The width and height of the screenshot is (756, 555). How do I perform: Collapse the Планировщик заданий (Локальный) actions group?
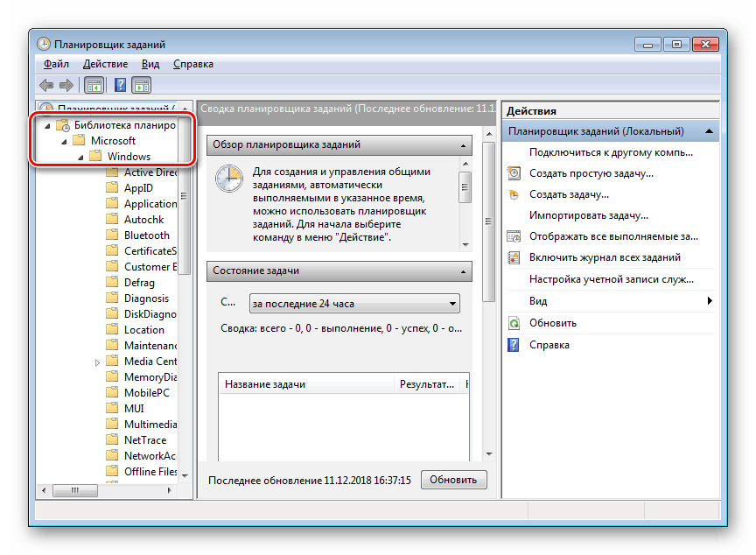709,131
